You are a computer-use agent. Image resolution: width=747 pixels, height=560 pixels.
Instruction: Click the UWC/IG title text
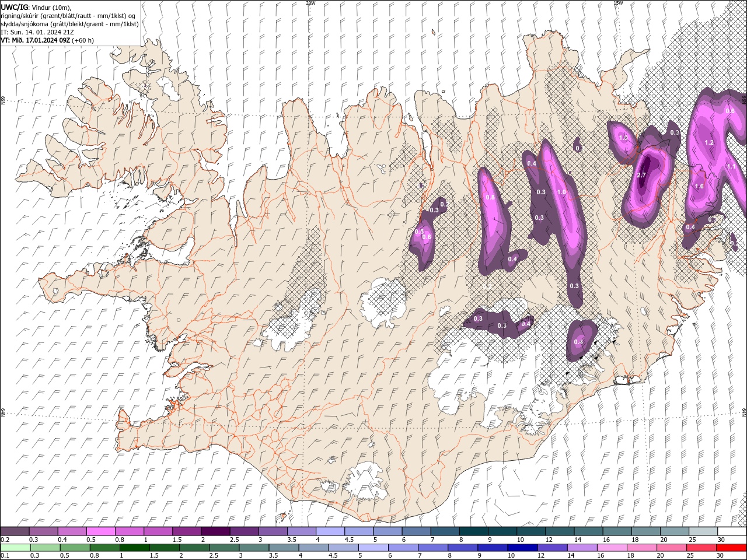[15, 7]
